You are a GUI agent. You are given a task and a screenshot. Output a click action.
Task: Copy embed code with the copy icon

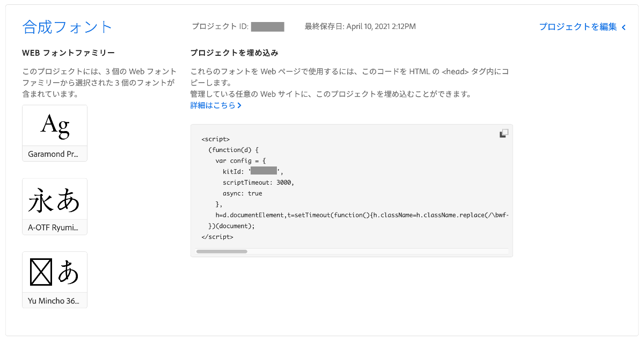[503, 134]
